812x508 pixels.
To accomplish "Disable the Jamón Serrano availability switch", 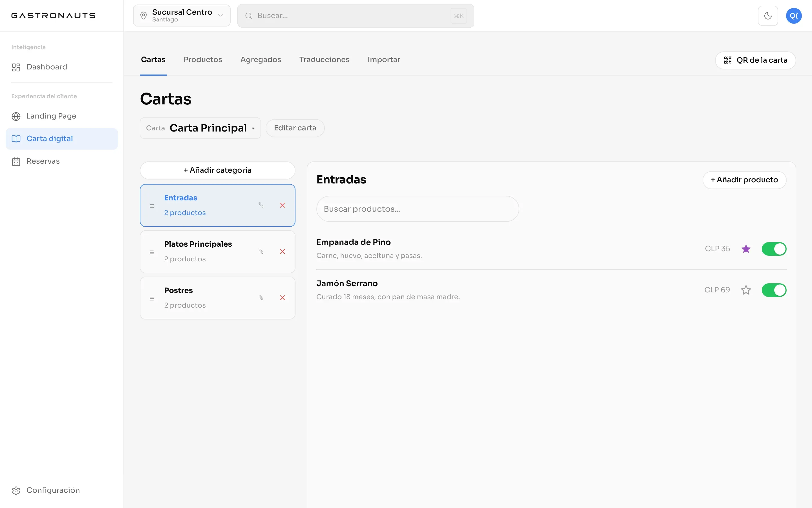I will click(774, 290).
